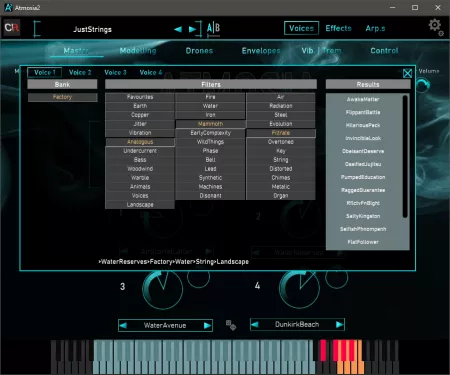Choose SaltyKingston from the results
The height and width of the screenshot is (375, 450).
(x=363, y=216)
